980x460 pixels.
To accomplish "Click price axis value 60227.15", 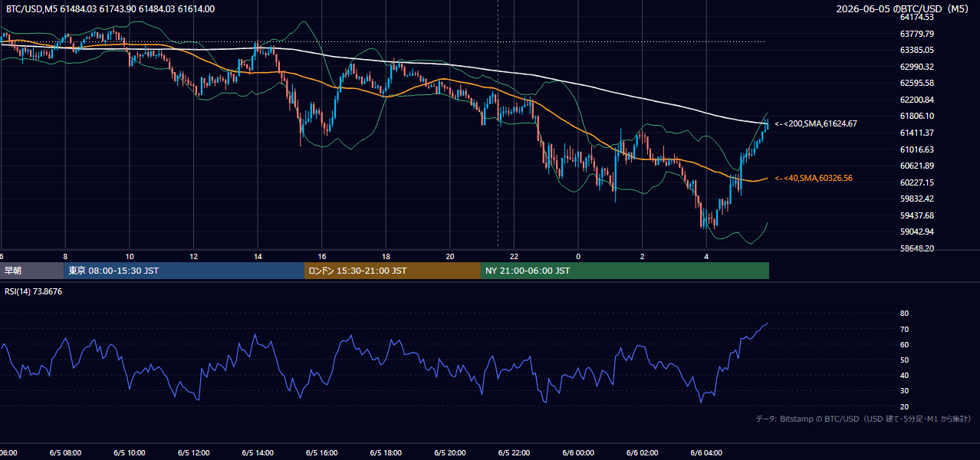I will point(917,182).
